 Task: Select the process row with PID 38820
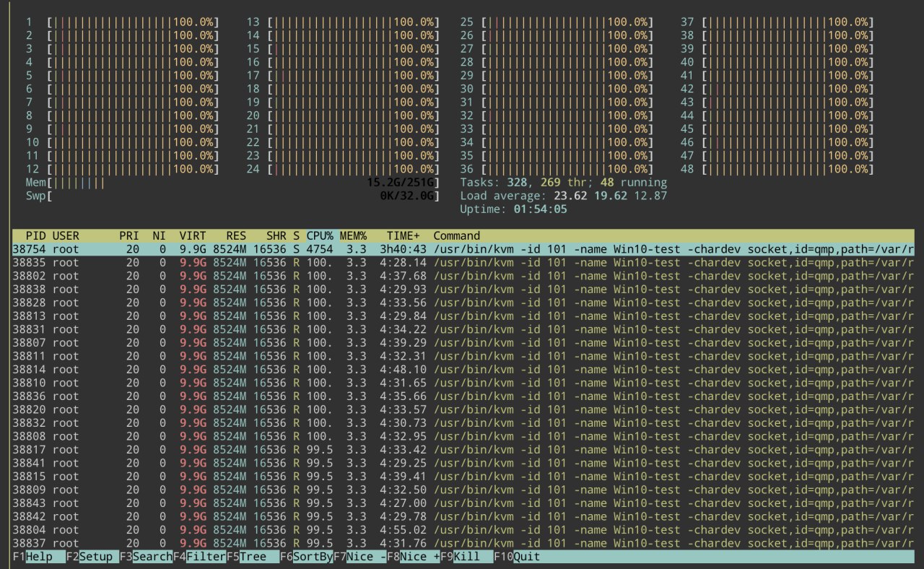pyautogui.click(x=463, y=409)
